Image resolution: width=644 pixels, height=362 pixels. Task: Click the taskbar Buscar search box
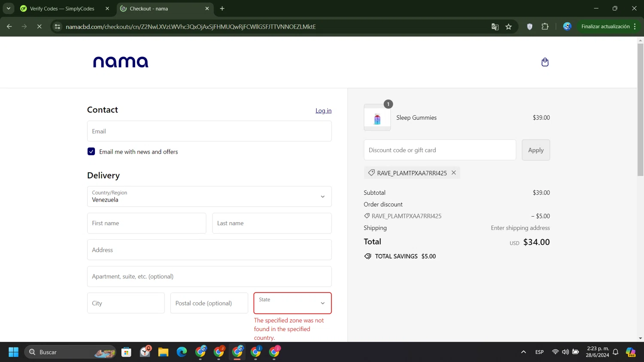(x=70, y=352)
